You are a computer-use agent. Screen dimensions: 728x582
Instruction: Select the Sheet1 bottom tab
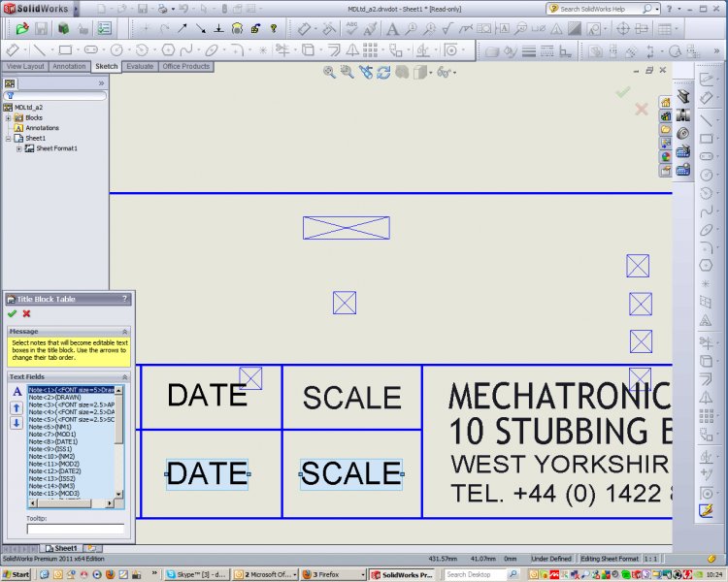point(61,548)
